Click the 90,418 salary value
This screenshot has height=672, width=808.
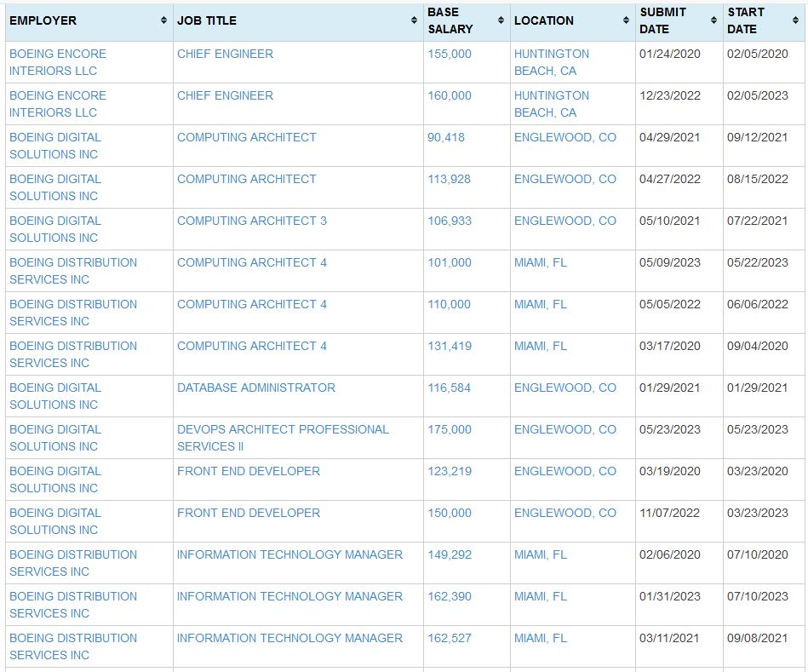pos(446,137)
